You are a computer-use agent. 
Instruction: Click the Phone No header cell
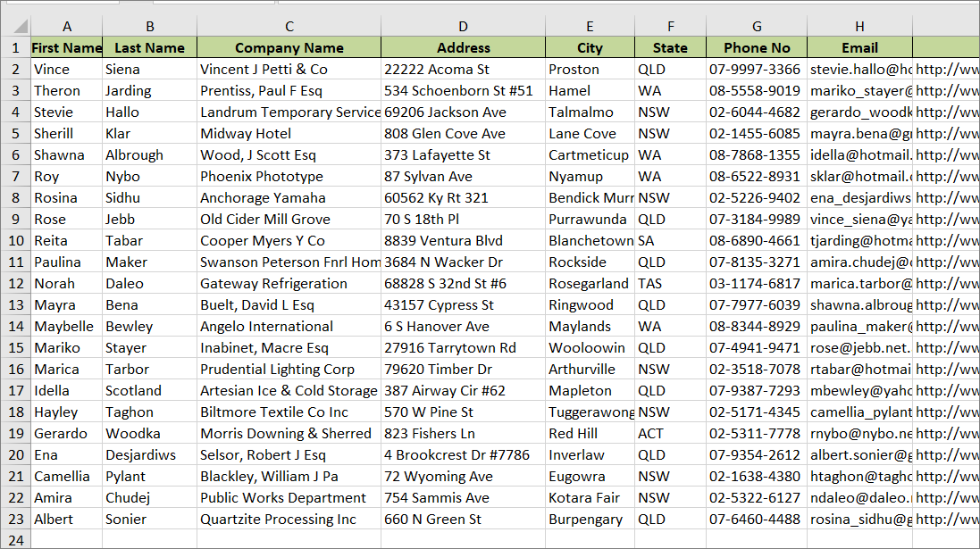[757, 48]
